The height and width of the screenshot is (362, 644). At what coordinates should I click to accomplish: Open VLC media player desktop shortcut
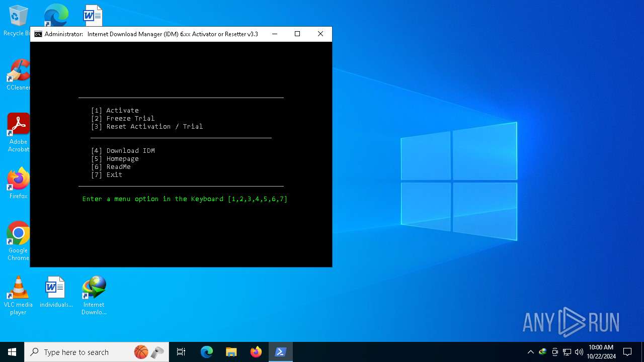pyautogui.click(x=18, y=296)
